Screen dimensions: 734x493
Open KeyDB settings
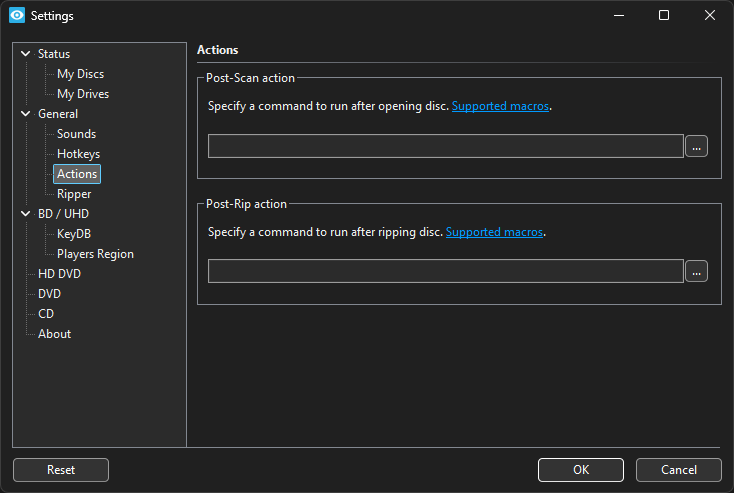click(x=73, y=234)
